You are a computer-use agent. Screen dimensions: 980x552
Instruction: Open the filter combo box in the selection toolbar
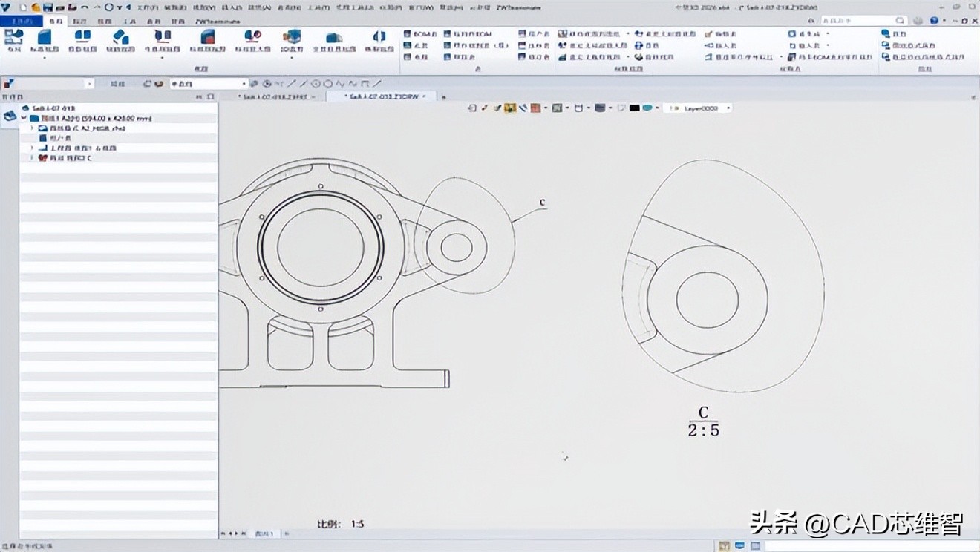[208, 84]
